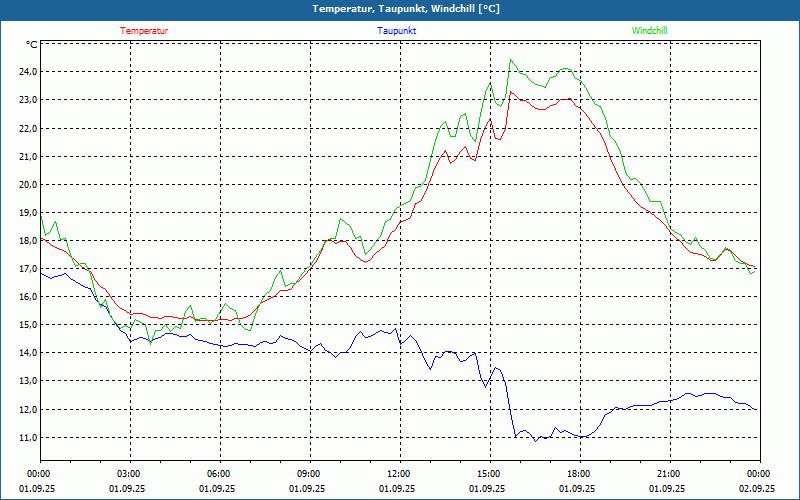Select the 15,0 y-axis tick label
The width and height of the screenshot is (800, 500).
tap(25, 325)
